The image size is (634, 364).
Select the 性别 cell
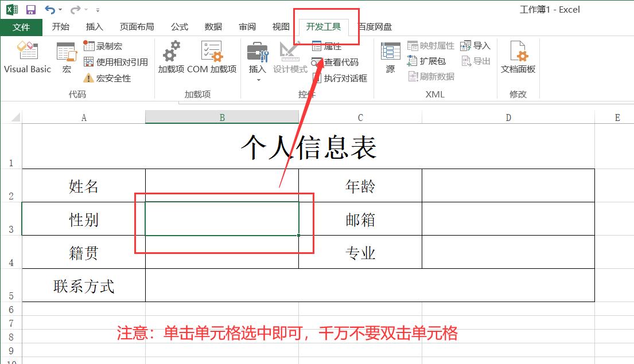pyautogui.click(x=84, y=218)
